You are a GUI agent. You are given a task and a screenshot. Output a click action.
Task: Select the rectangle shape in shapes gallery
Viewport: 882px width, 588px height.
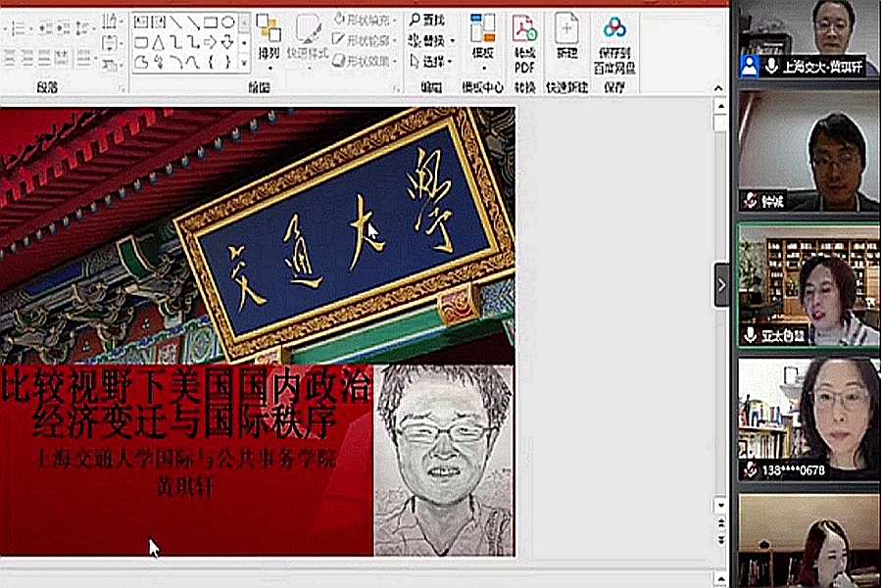(210, 22)
